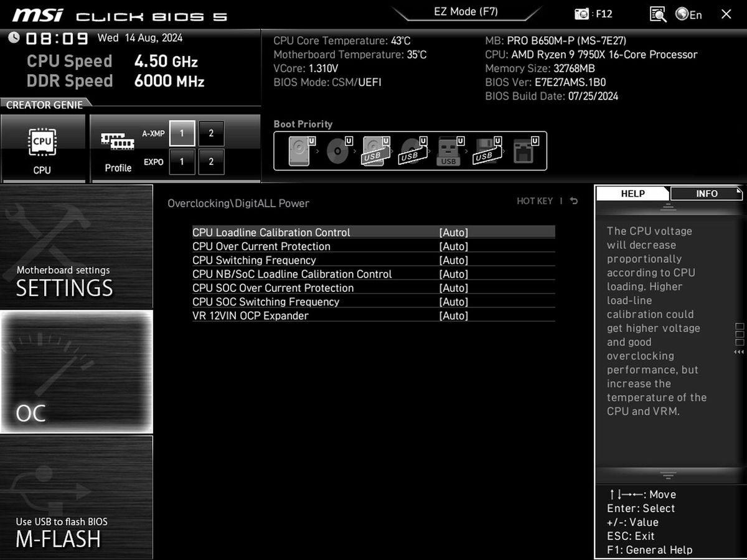
Task: Open the SETTINGS motherboard settings section
Action: pyautogui.click(x=76, y=246)
